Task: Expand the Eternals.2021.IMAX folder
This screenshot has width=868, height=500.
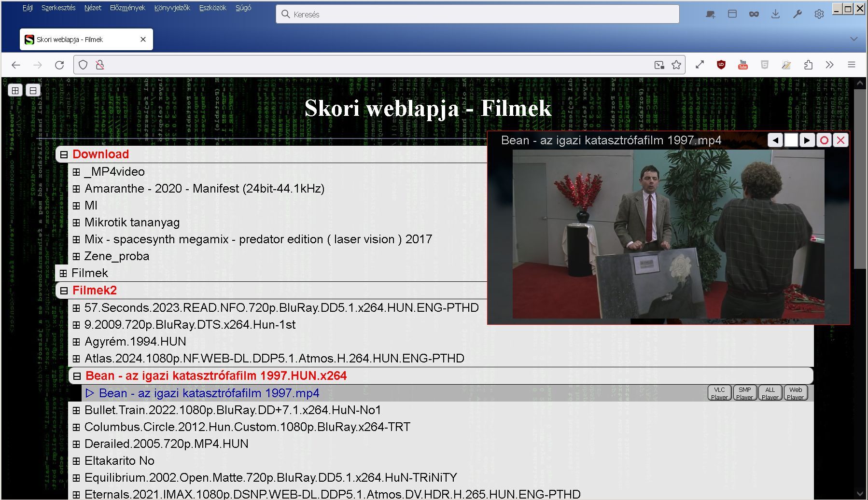Action: [x=76, y=495]
